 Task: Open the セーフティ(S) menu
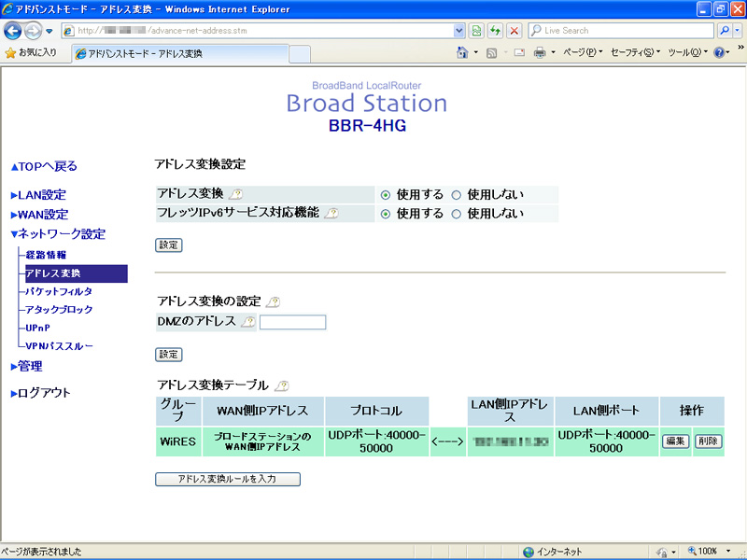[x=635, y=52]
